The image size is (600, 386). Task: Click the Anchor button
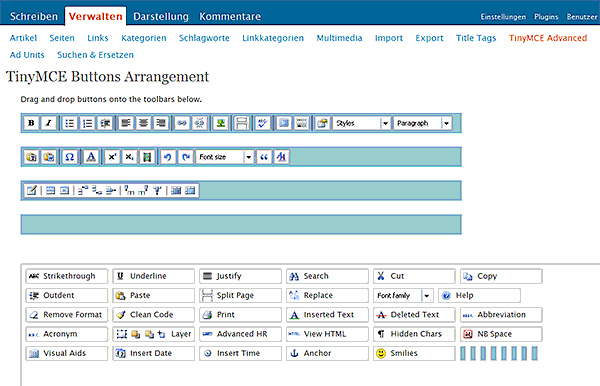pyautogui.click(x=327, y=353)
